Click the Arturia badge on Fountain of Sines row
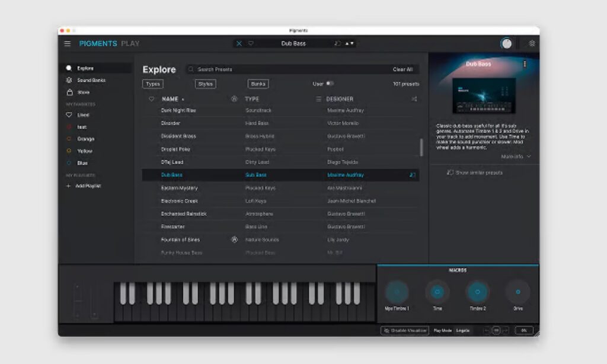 point(234,240)
